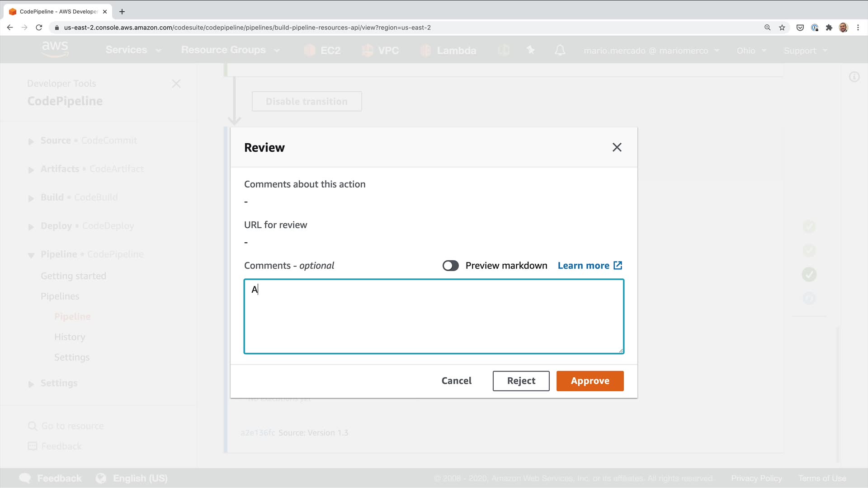Click the pin favorites icon in navbar
Image resolution: width=868 pixels, height=488 pixels.
pyautogui.click(x=531, y=50)
